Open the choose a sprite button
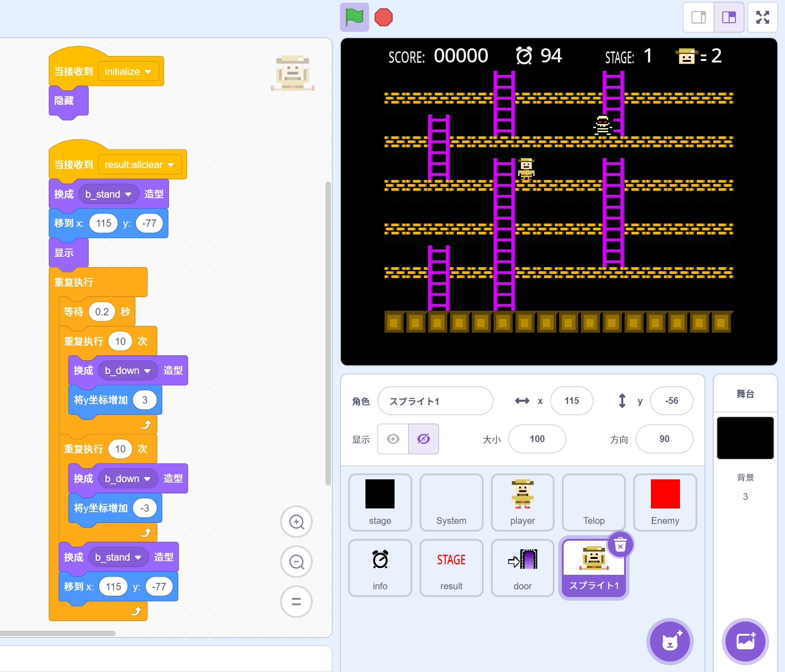This screenshot has width=785, height=672. pos(670,641)
